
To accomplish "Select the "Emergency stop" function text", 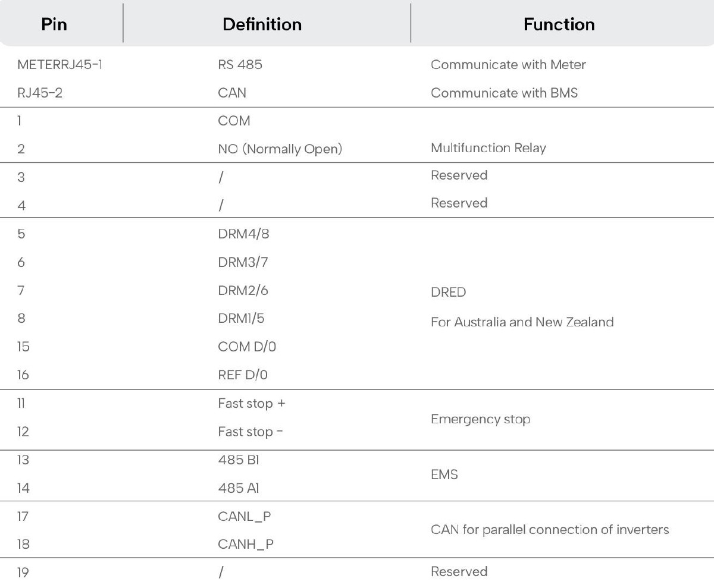I will [x=480, y=419].
